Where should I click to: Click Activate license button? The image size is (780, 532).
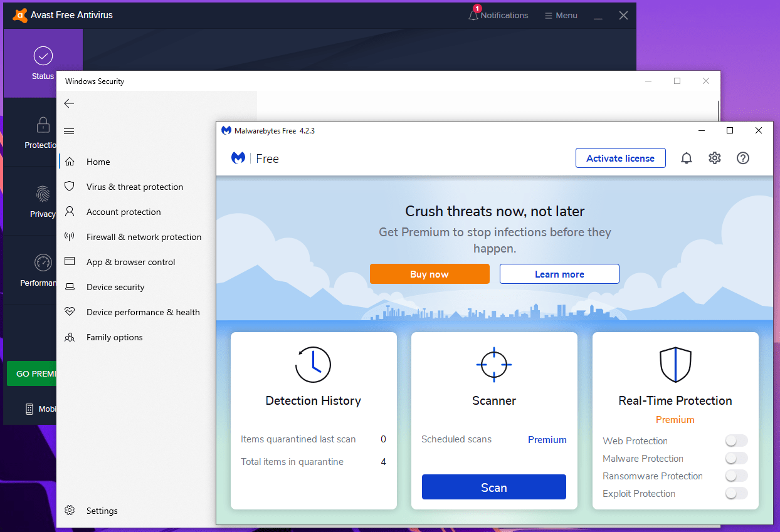(x=621, y=159)
